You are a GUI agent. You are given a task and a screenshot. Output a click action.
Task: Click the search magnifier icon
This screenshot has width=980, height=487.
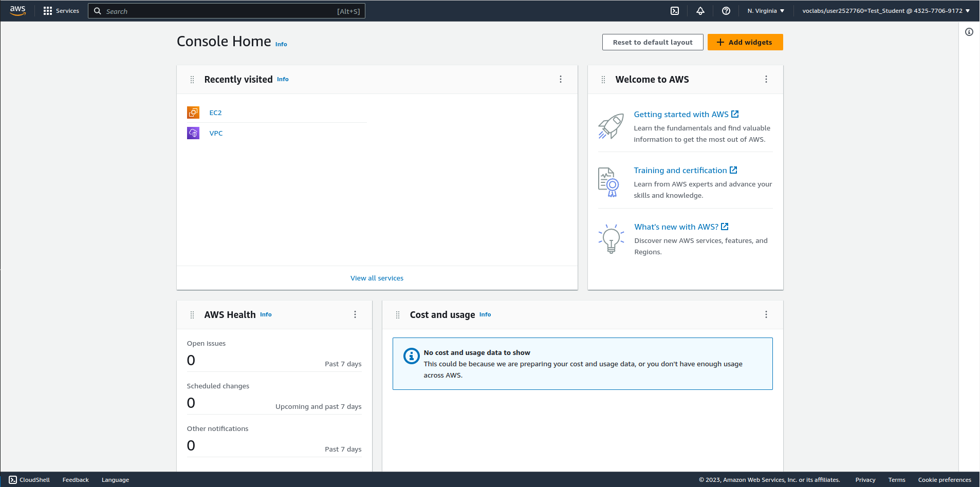(x=98, y=11)
